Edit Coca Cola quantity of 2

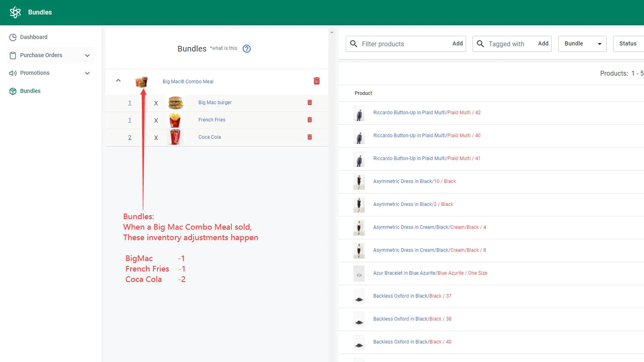(130, 138)
